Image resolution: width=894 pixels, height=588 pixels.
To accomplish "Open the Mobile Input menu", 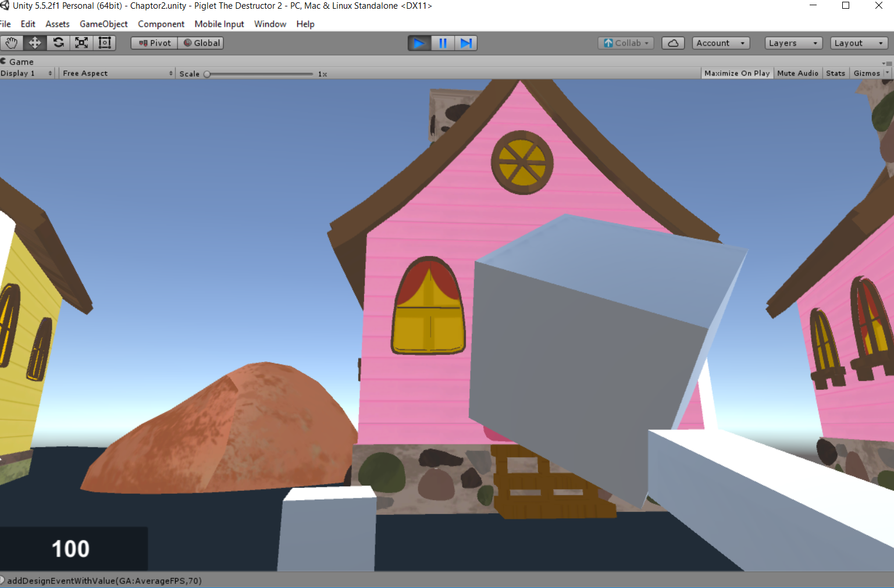I will coord(219,24).
